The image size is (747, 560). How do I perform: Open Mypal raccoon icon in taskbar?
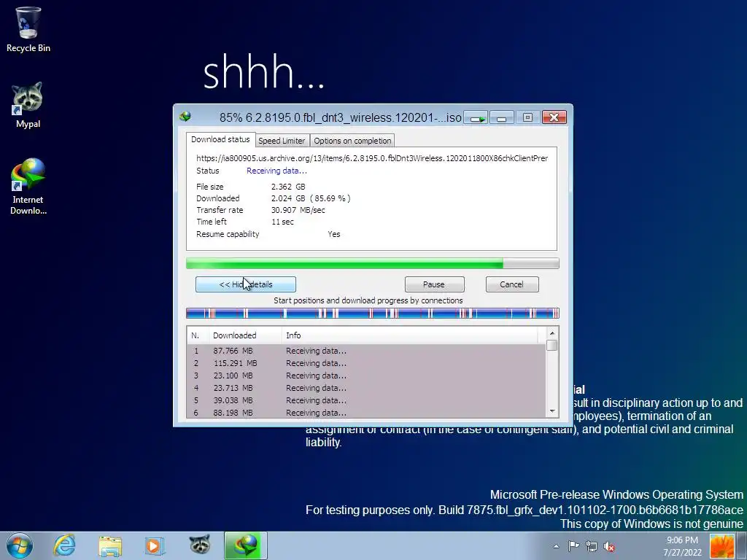[x=200, y=545]
